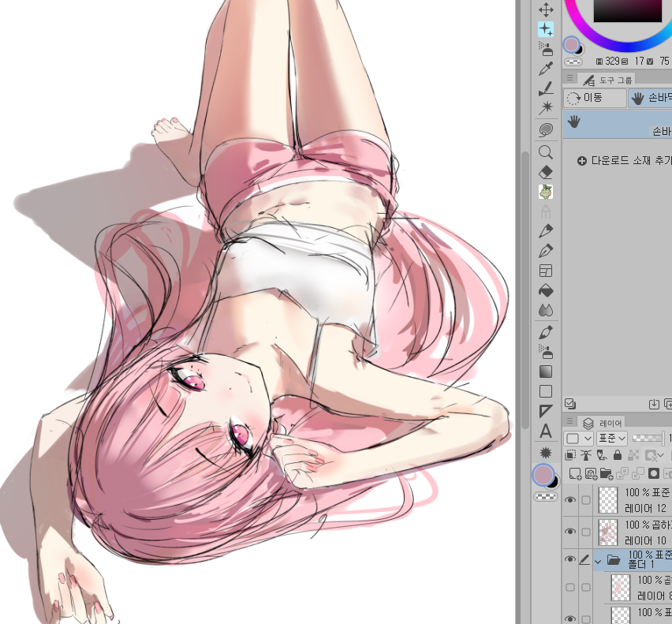Open the 레이어 panel hamburger menu
This screenshot has height=624, width=672.
tap(569, 420)
